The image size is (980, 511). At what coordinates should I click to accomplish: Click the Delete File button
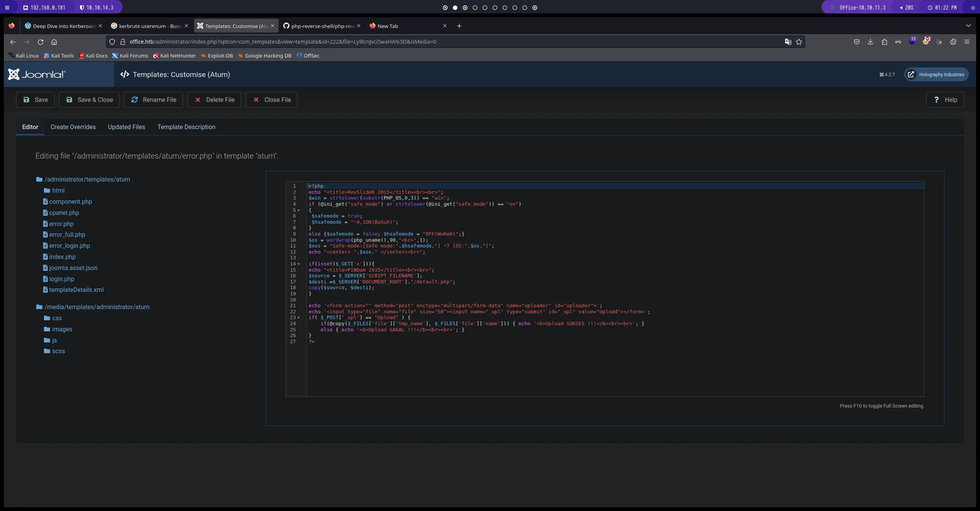(214, 100)
